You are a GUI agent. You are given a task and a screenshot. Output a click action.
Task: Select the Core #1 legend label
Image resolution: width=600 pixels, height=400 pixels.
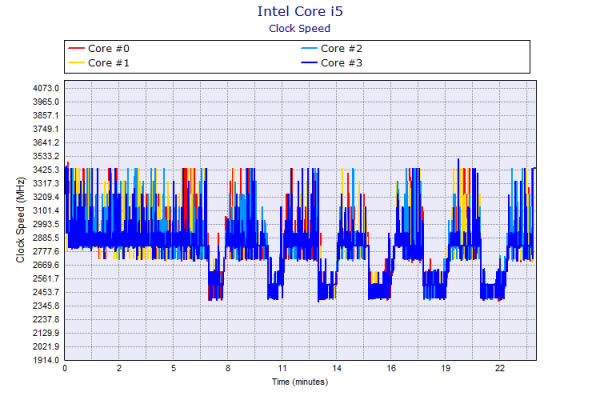coord(109,63)
